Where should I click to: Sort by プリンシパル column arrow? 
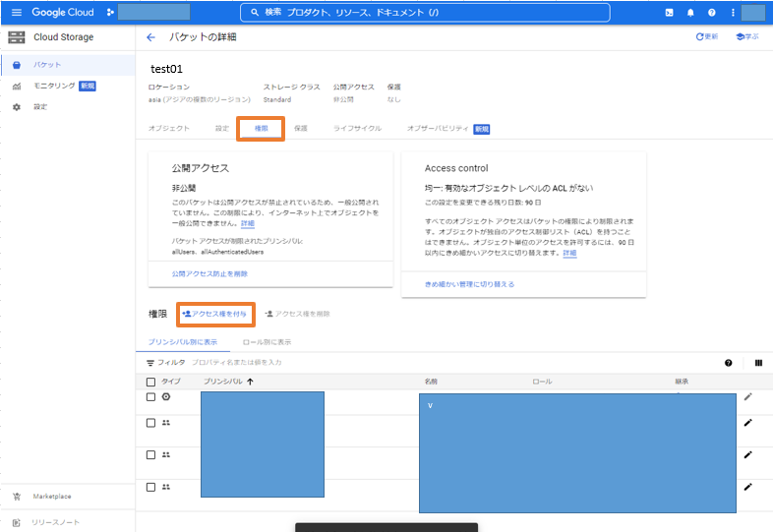tap(250, 382)
